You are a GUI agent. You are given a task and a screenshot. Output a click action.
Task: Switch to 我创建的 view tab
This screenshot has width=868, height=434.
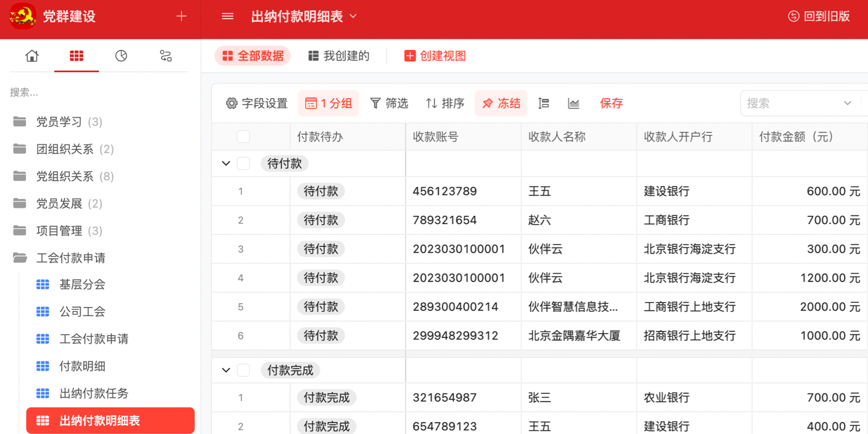pos(339,56)
